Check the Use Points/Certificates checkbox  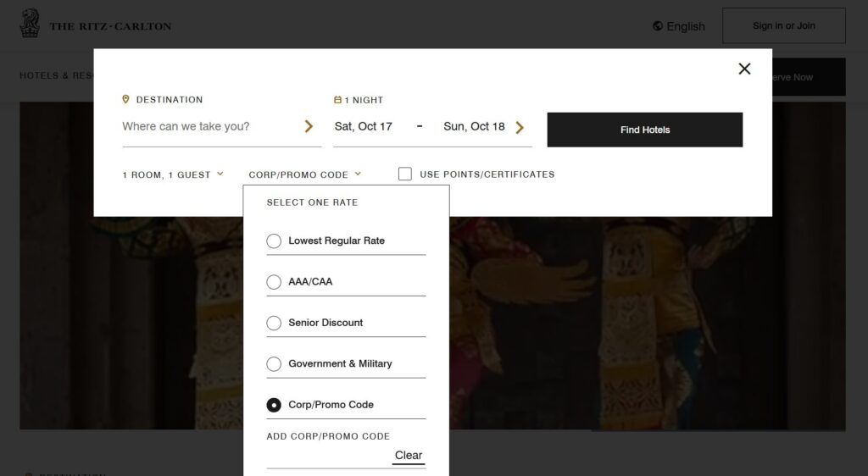tap(405, 174)
